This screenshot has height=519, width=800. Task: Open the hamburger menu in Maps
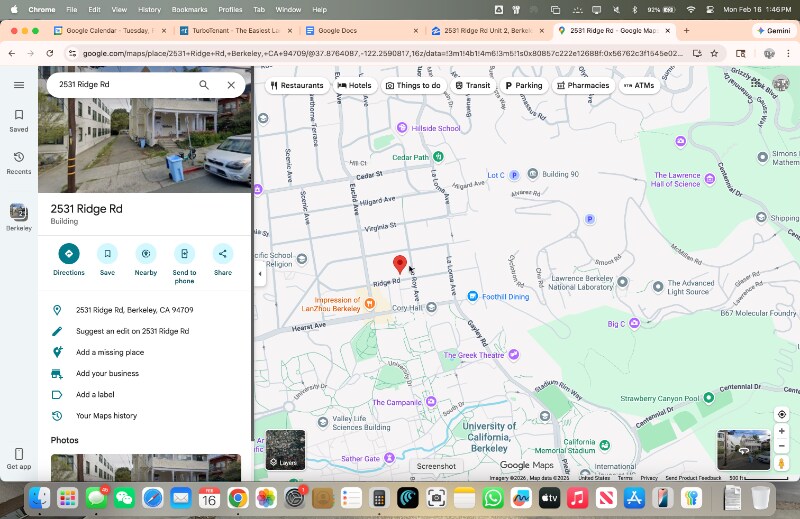pyautogui.click(x=18, y=85)
